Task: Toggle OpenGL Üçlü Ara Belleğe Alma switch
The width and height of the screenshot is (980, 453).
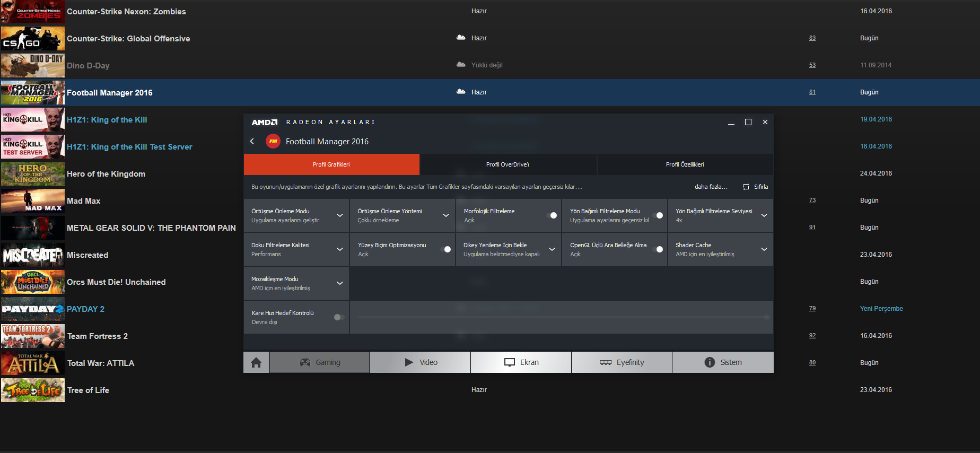Action: point(658,249)
